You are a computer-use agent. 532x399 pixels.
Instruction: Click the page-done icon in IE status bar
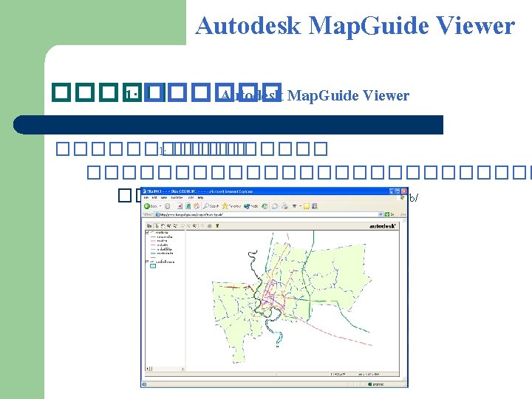pos(144,384)
